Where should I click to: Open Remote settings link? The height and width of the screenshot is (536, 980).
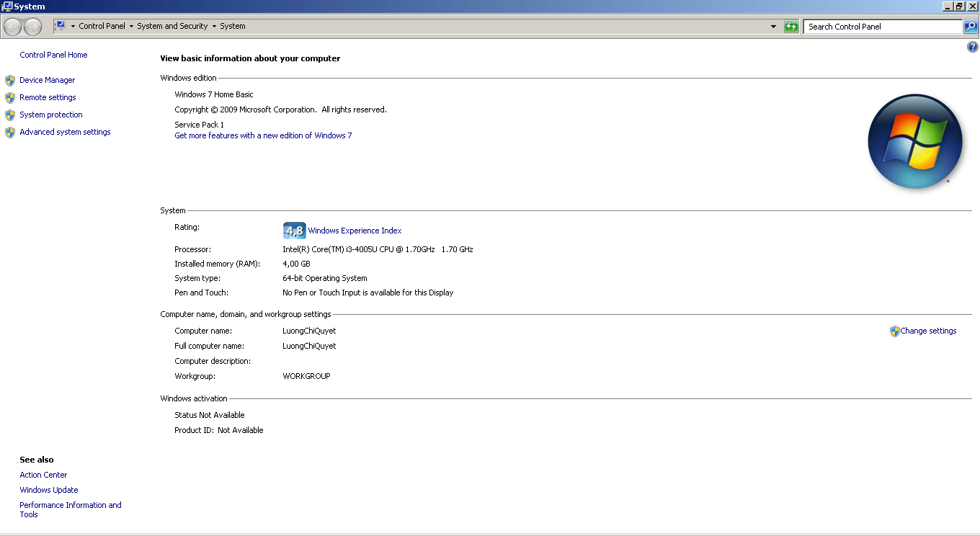(x=48, y=97)
